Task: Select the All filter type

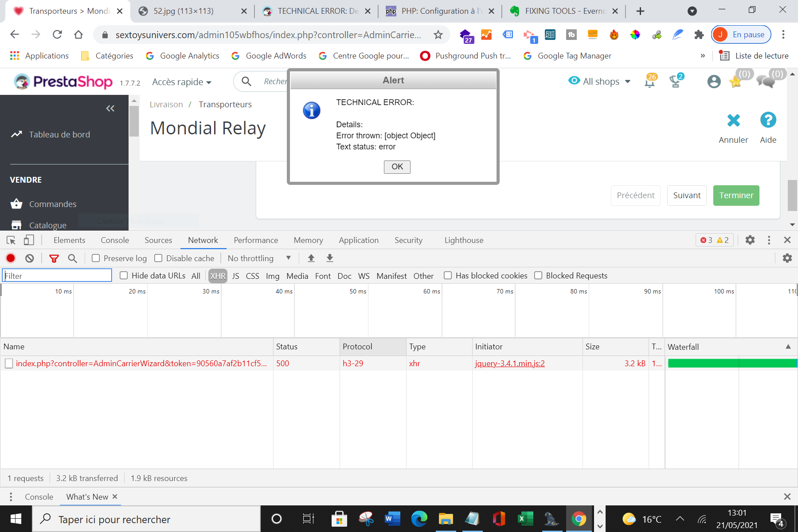Action: click(196, 276)
